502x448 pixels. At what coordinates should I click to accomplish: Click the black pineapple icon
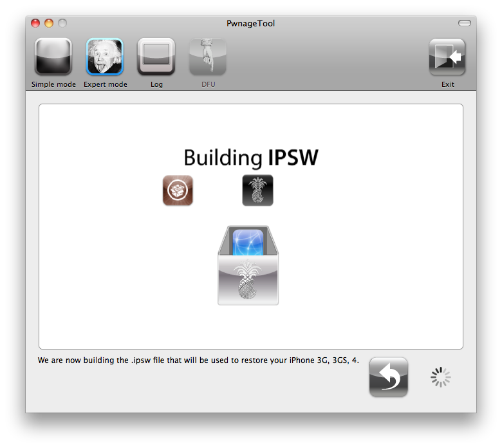(257, 191)
